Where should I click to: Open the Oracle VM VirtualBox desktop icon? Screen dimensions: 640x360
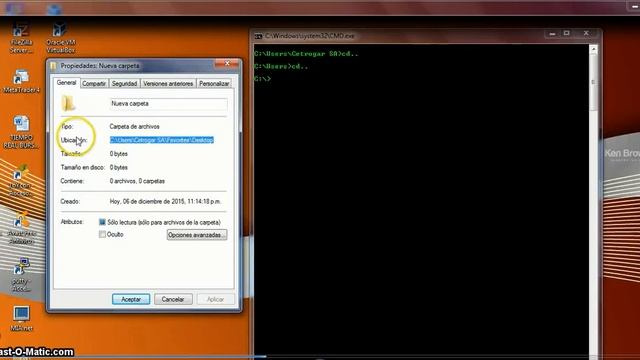point(60,38)
